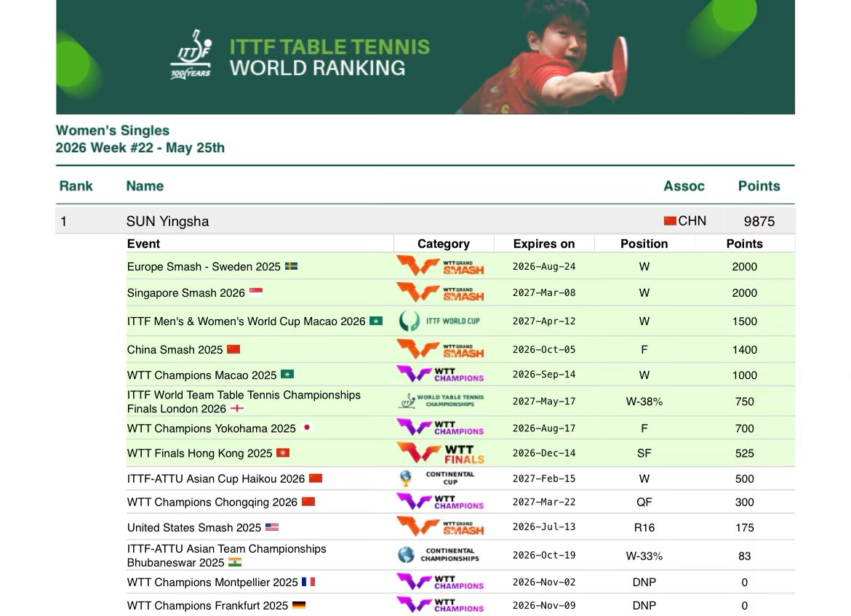Click the expiry date 2027-Mar-08
The image size is (851, 616).
[x=544, y=292]
